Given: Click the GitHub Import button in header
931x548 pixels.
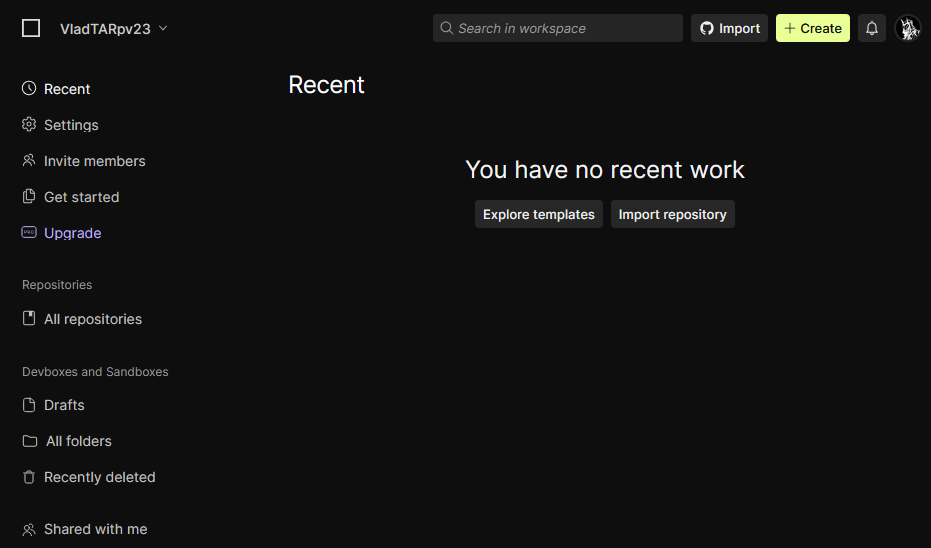Looking at the screenshot, I should [x=729, y=28].
